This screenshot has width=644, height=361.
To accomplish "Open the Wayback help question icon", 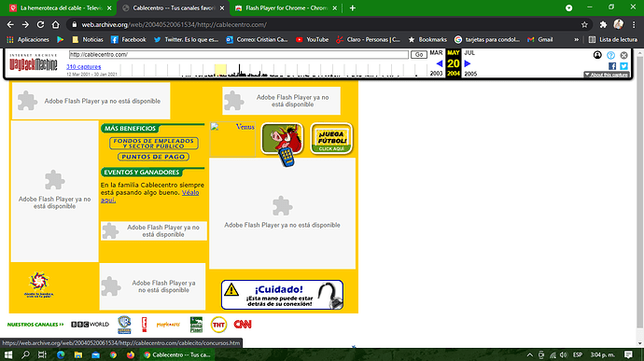I will pyautogui.click(x=610, y=55).
